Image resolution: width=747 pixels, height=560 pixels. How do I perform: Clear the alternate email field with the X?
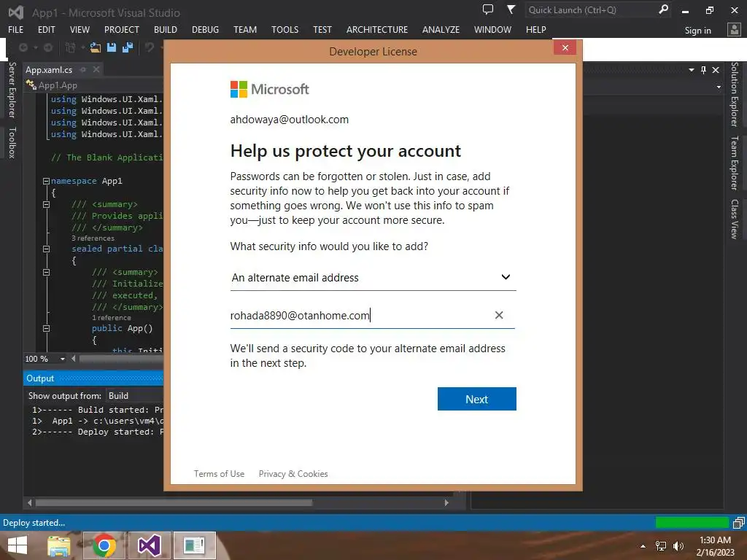coord(499,315)
